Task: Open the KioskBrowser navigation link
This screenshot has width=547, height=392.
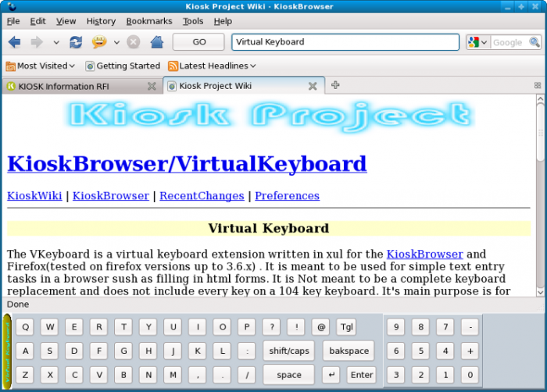Action: [111, 196]
